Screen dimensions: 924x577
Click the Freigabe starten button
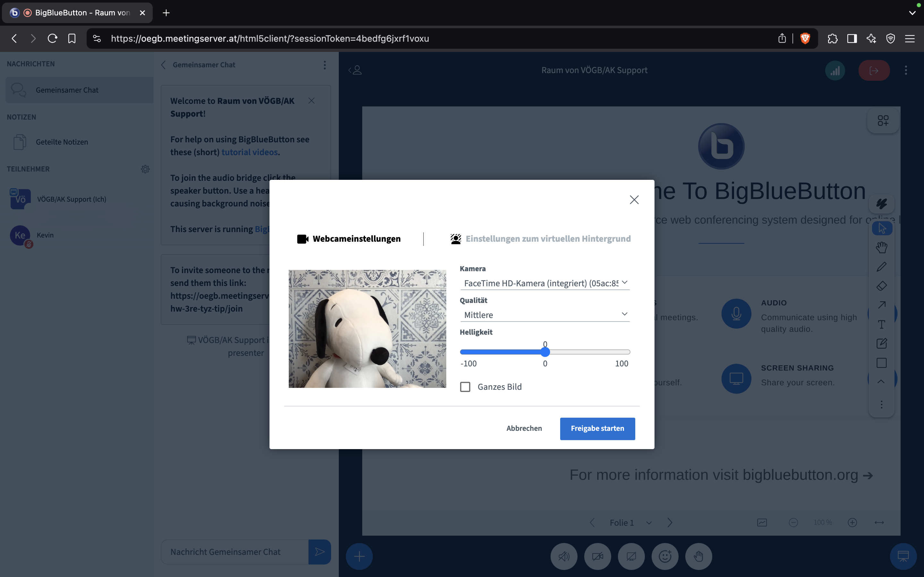coord(597,429)
